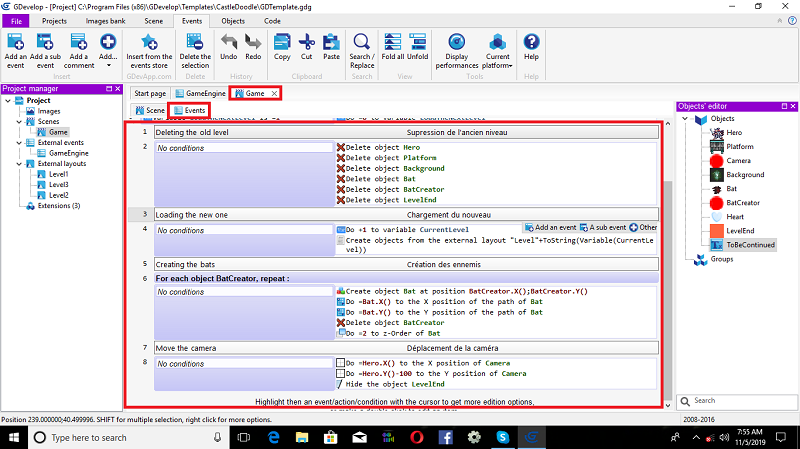Click the Undo arrow icon
800x449 pixels.
coord(228,42)
